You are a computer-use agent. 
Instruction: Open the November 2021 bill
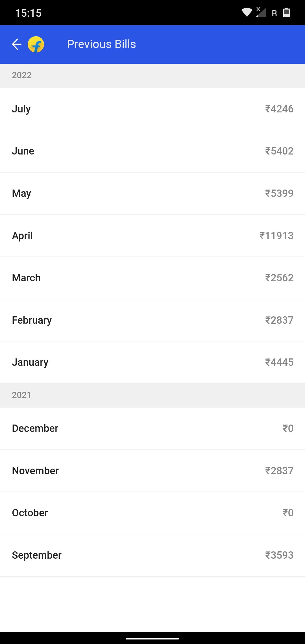pyautogui.click(x=152, y=471)
